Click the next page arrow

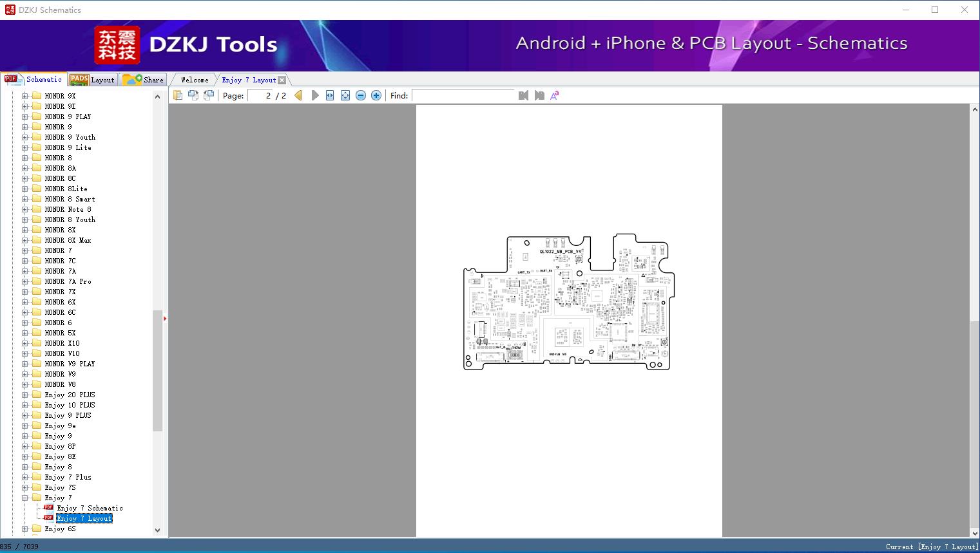(314, 95)
